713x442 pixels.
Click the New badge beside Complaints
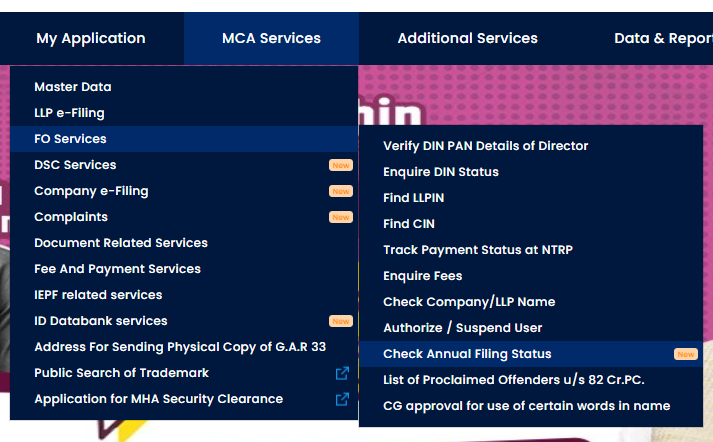pos(341,217)
